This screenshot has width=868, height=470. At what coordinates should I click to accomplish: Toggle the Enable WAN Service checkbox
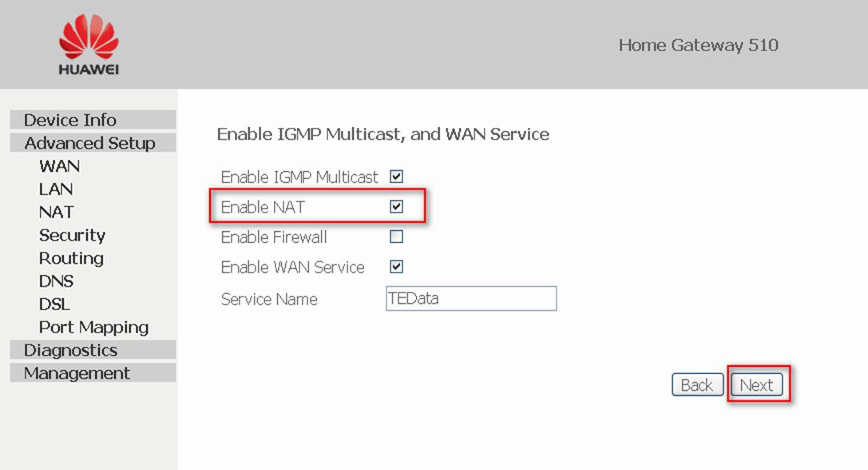(396, 267)
